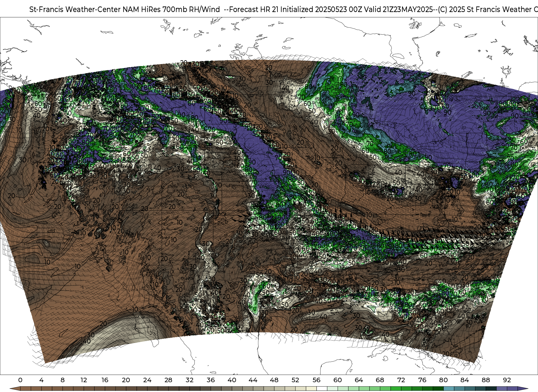Viewport: 538px width, 392px height.
Task: Click the colorbar tick label 56
Action: (x=316, y=380)
